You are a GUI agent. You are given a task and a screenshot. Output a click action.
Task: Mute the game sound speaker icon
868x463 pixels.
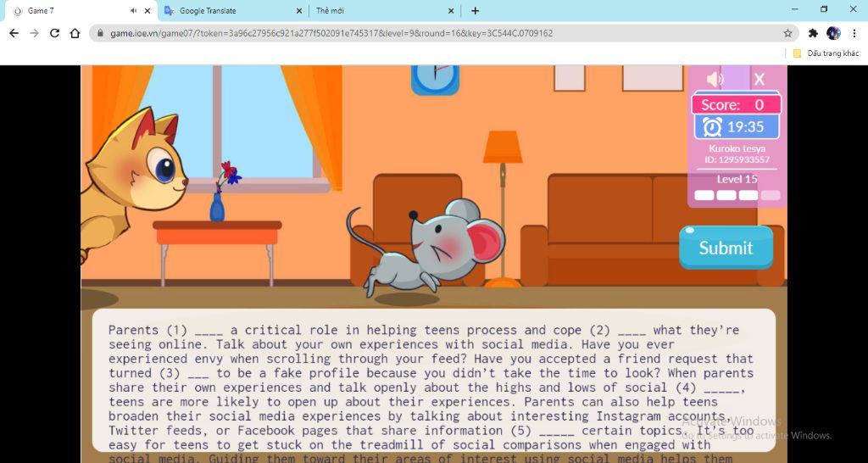(x=715, y=79)
